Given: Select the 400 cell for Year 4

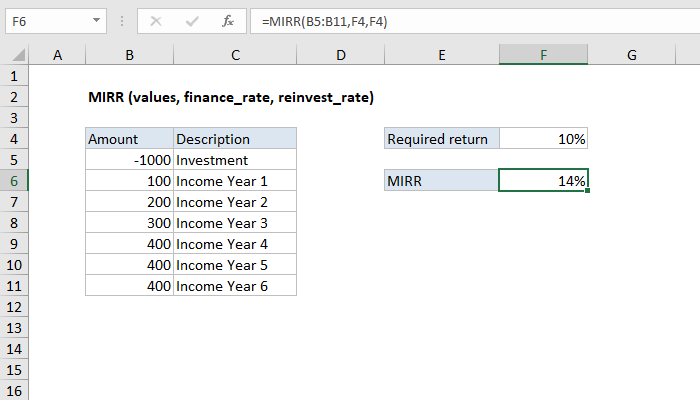Looking at the screenshot, I should (129, 244).
